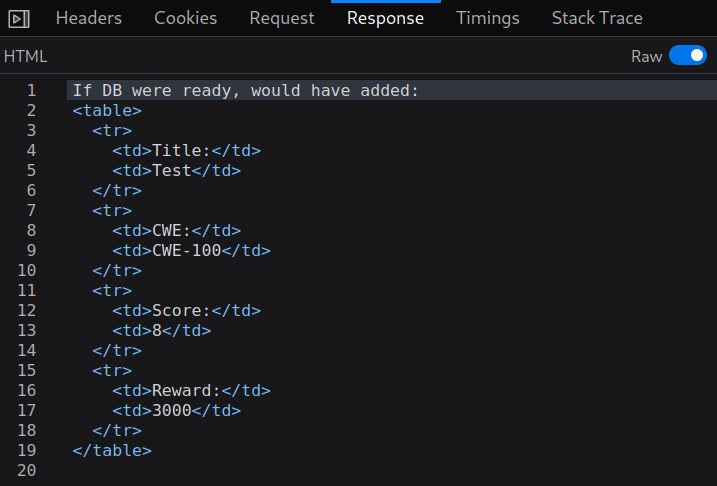
Task: View the Timings tab
Action: (x=488, y=18)
